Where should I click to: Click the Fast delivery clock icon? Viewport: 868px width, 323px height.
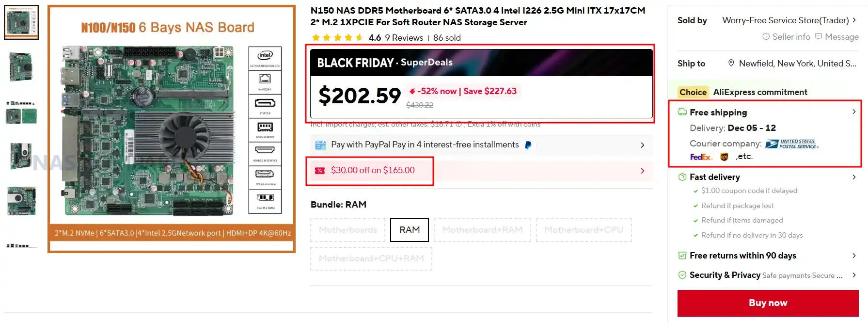coord(682,177)
